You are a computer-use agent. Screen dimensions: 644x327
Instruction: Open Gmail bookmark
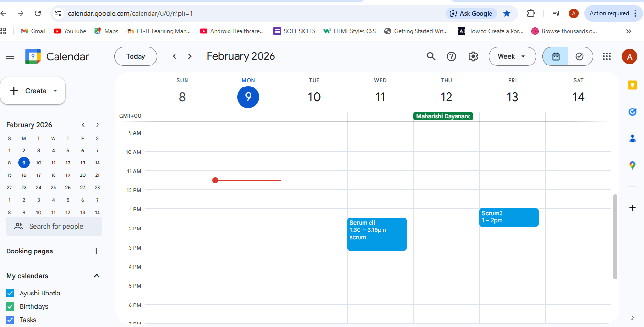(x=33, y=31)
